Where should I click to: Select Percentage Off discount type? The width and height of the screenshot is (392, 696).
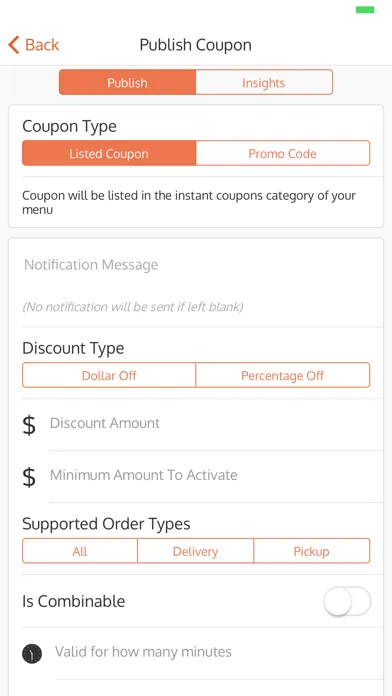coord(283,375)
